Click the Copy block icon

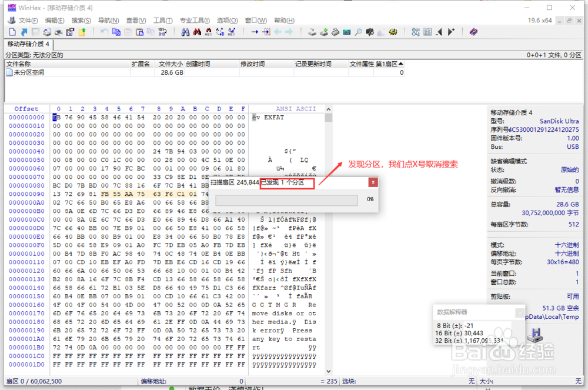click(116, 32)
